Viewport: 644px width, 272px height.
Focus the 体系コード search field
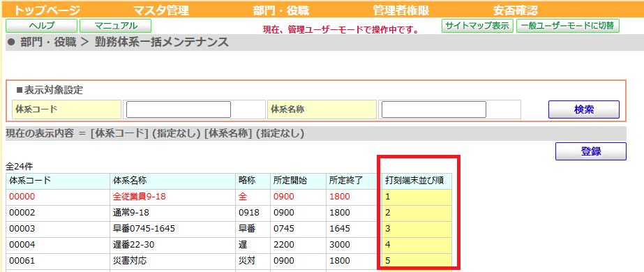[179, 109]
